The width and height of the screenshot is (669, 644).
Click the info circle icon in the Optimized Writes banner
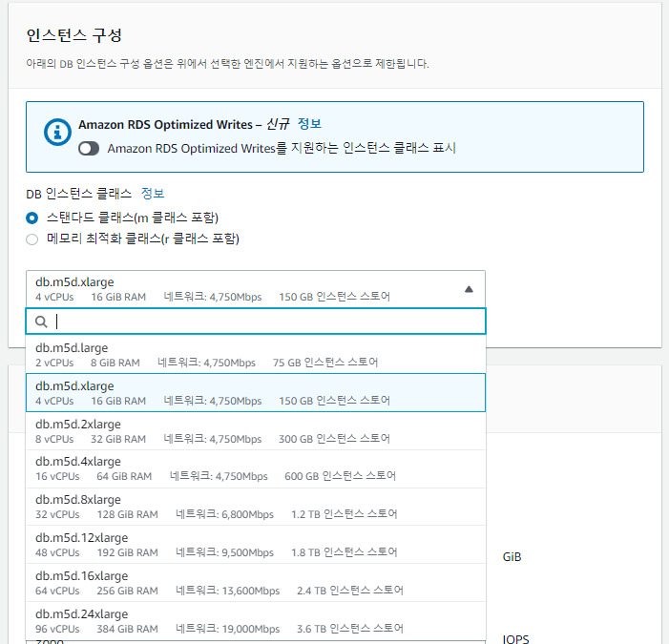tap(57, 132)
